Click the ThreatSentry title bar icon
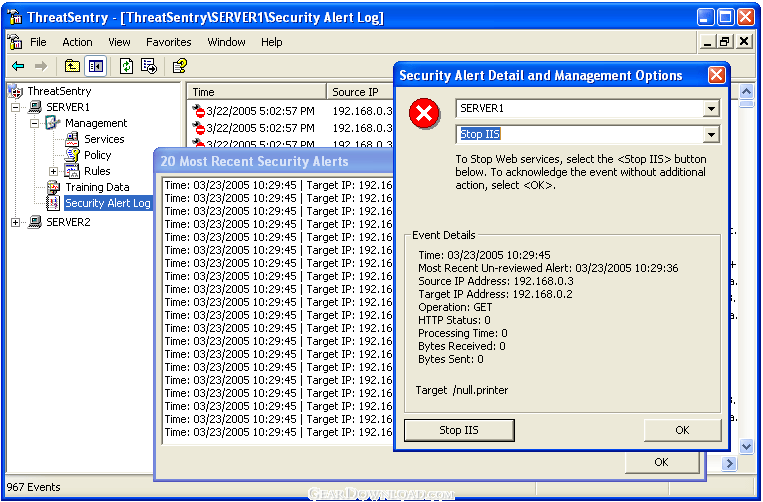 (15, 17)
